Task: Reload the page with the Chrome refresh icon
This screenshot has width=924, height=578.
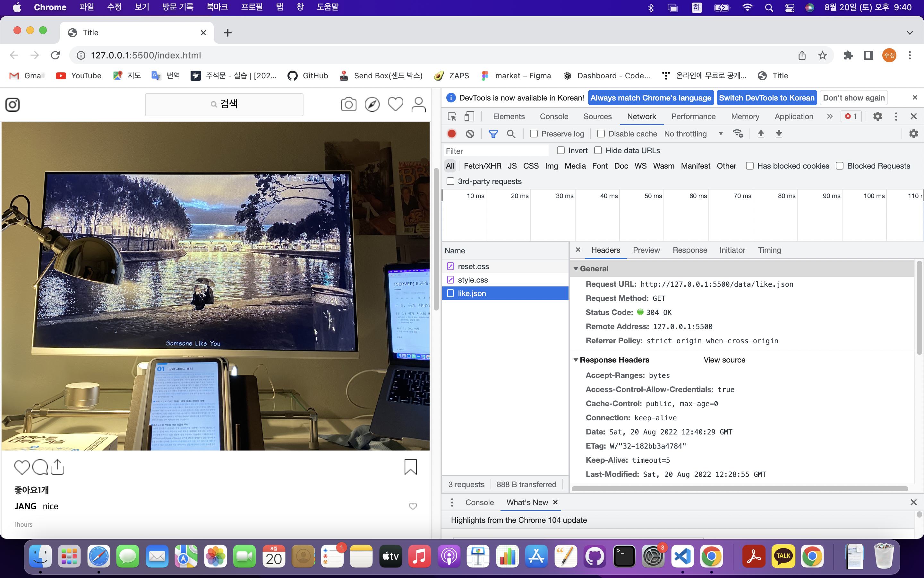Action: pos(56,56)
